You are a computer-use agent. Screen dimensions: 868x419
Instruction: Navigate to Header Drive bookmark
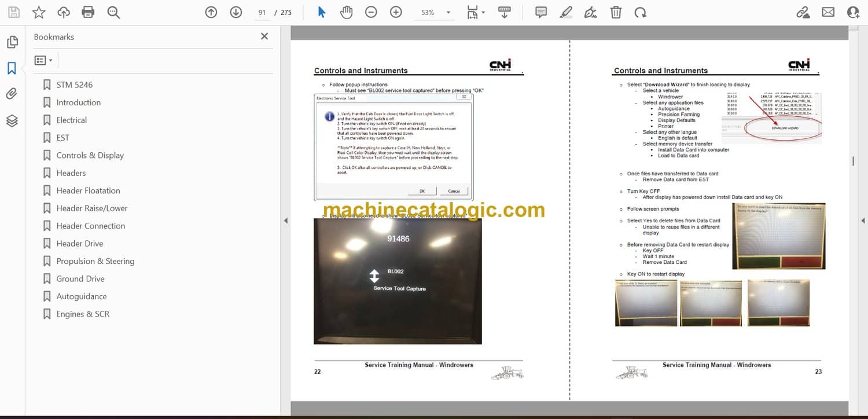(x=80, y=244)
